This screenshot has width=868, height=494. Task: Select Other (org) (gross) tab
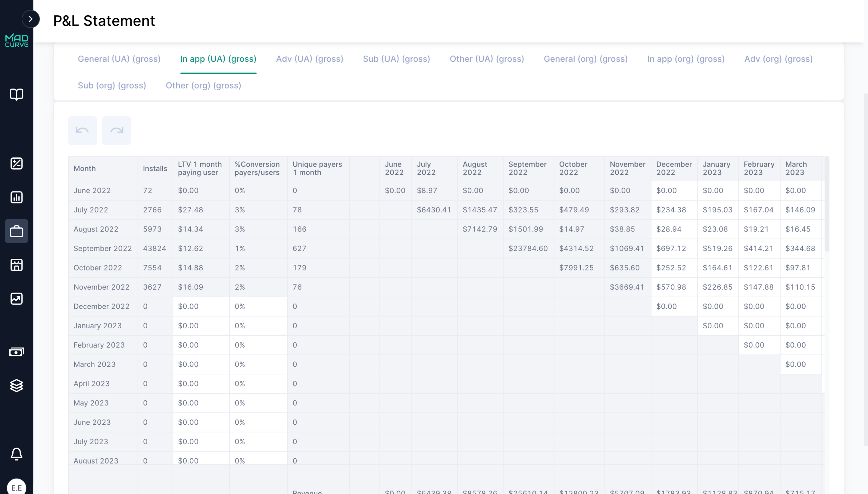[x=203, y=86]
